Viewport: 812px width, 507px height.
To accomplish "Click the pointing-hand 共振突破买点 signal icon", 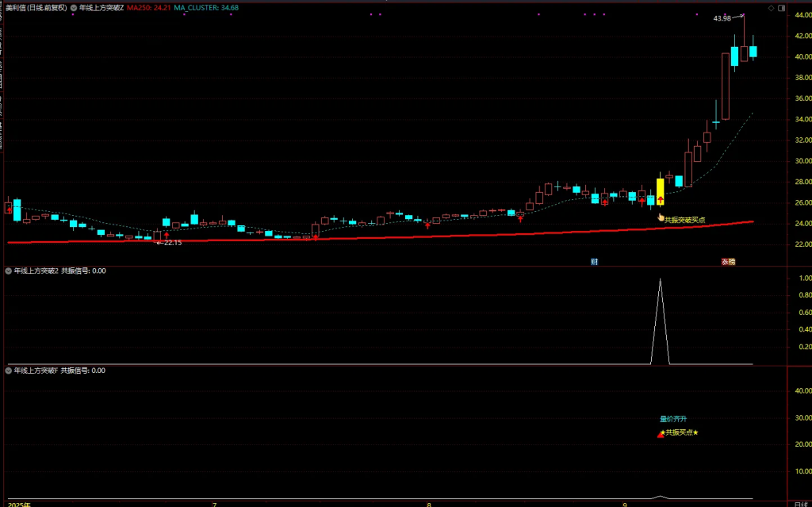I will pyautogui.click(x=660, y=216).
